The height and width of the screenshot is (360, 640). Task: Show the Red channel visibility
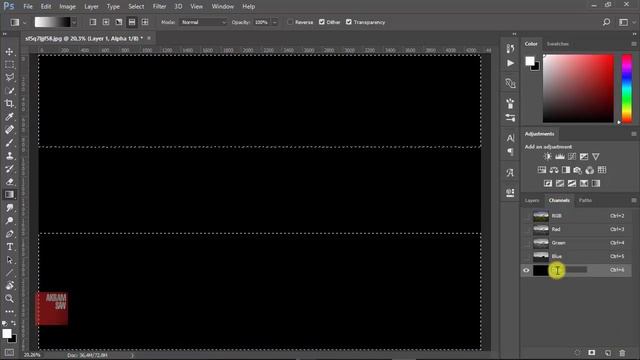point(526,229)
